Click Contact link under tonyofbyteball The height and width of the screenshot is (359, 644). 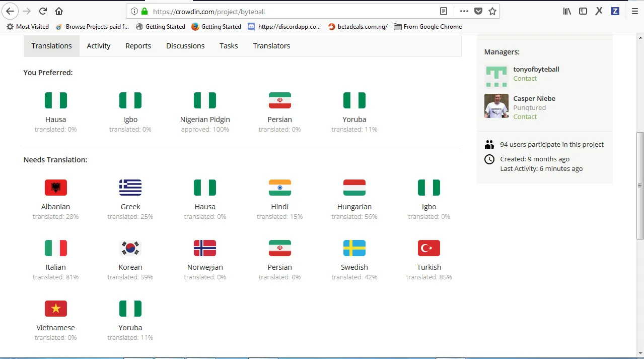point(525,79)
